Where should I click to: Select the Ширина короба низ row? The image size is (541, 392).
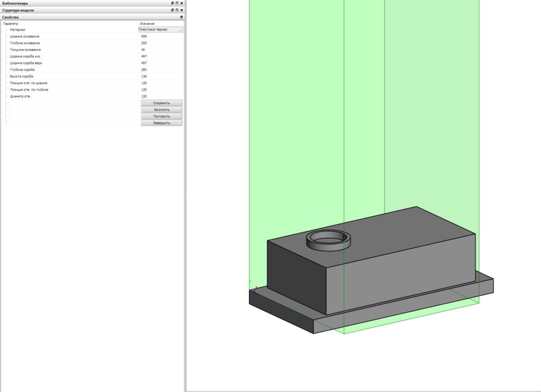(x=92, y=56)
